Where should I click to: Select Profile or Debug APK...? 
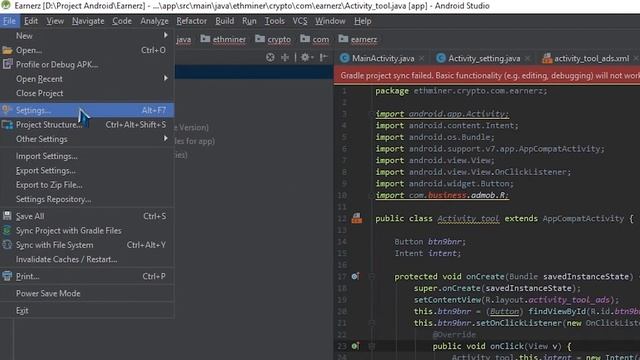[87, 64]
